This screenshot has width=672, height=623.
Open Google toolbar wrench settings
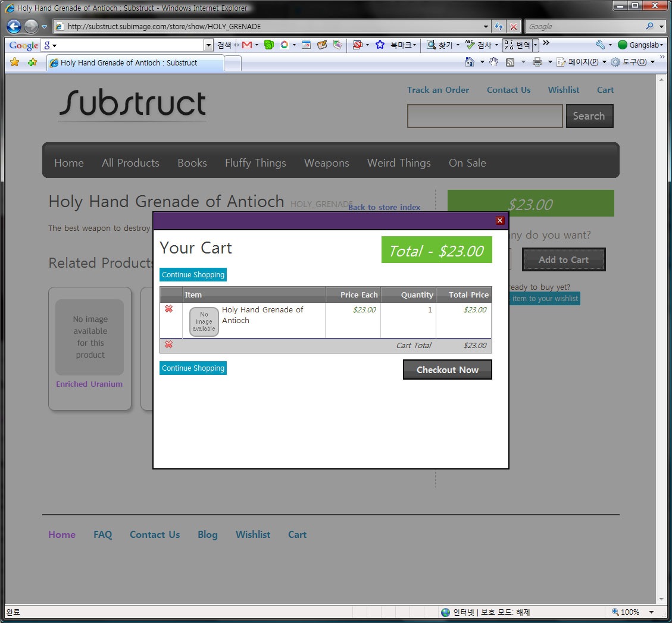[601, 45]
